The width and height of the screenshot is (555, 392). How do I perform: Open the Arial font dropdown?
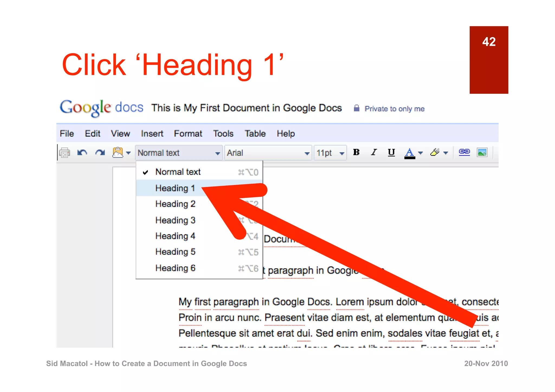click(x=268, y=153)
